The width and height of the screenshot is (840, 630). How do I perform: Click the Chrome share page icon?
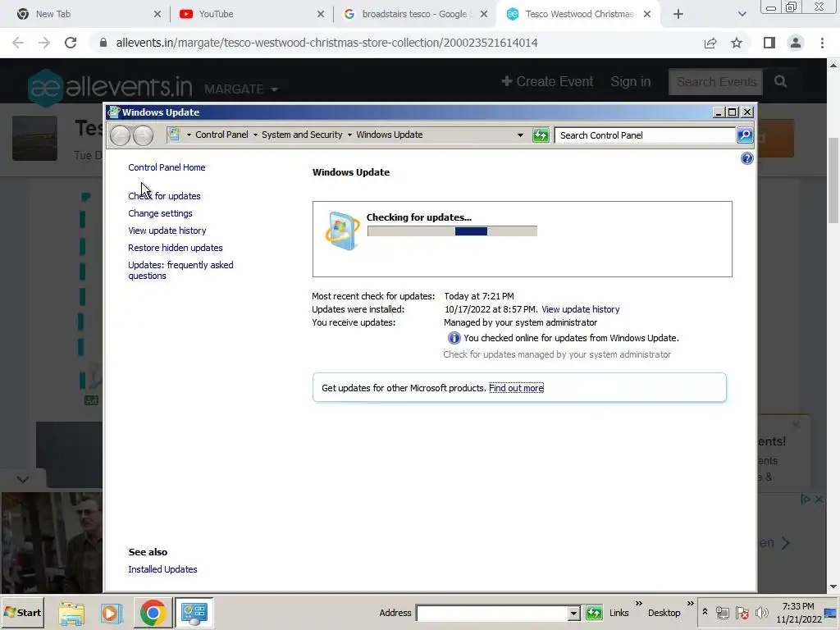(x=710, y=43)
